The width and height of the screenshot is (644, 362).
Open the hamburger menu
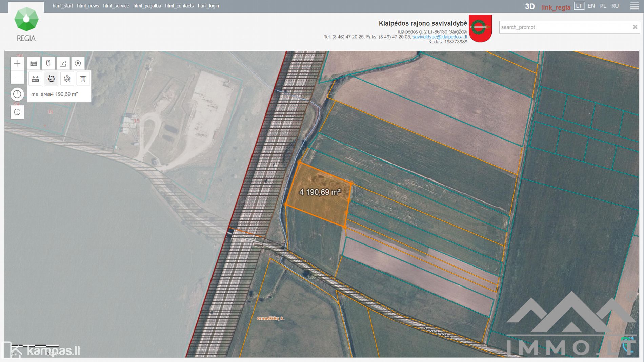tap(635, 6)
